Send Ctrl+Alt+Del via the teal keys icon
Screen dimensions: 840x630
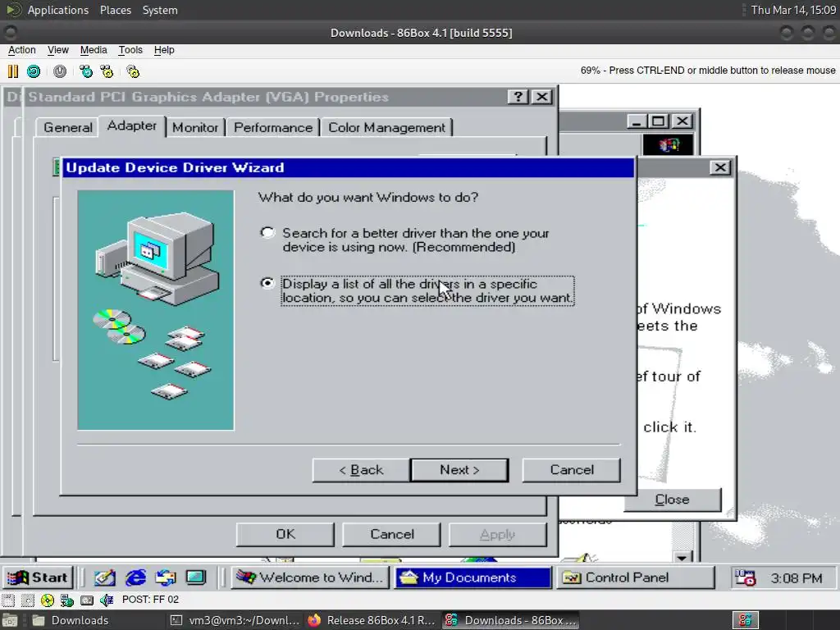click(x=85, y=71)
